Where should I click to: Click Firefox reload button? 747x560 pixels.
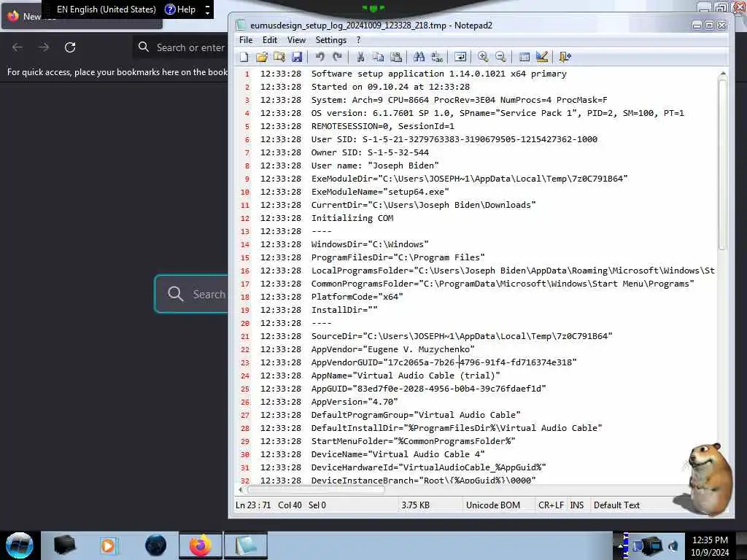[70, 47]
